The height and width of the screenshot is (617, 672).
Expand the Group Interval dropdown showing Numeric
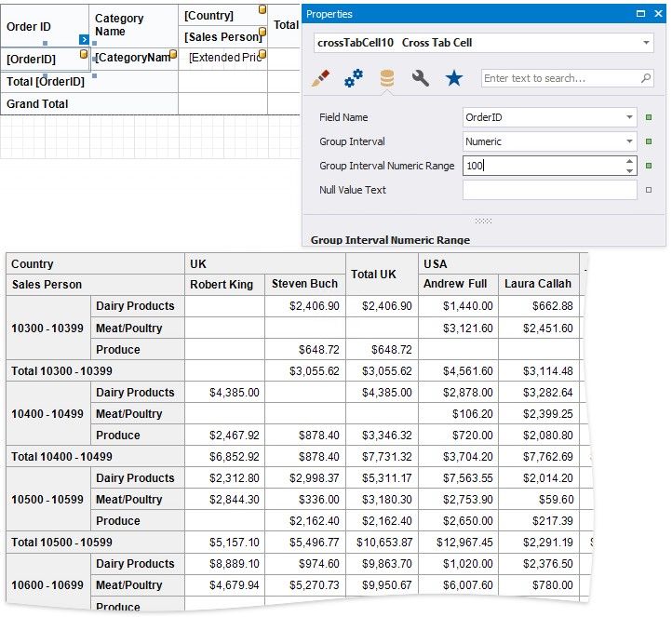click(630, 141)
